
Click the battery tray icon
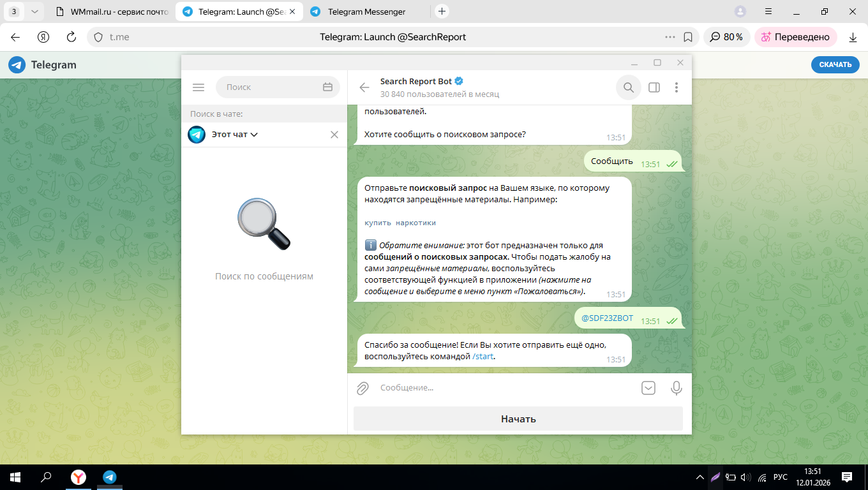[731, 477]
